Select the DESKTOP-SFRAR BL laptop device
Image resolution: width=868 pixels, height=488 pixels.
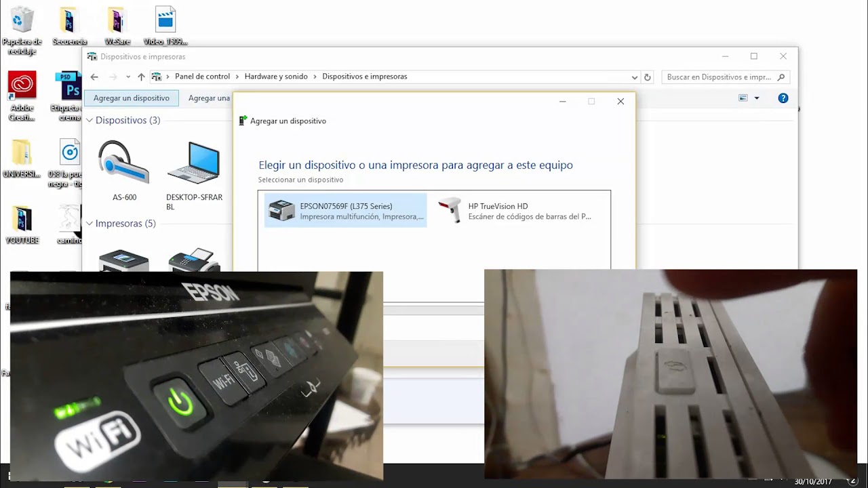[x=194, y=176]
